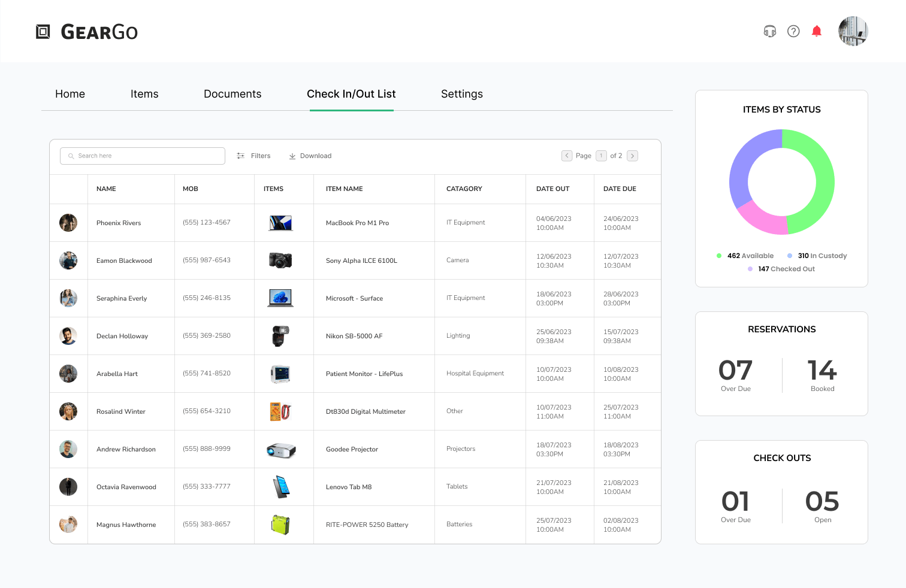Toggle the In Custody status legend
The width and height of the screenshot is (906, 588).
(817, 256)
